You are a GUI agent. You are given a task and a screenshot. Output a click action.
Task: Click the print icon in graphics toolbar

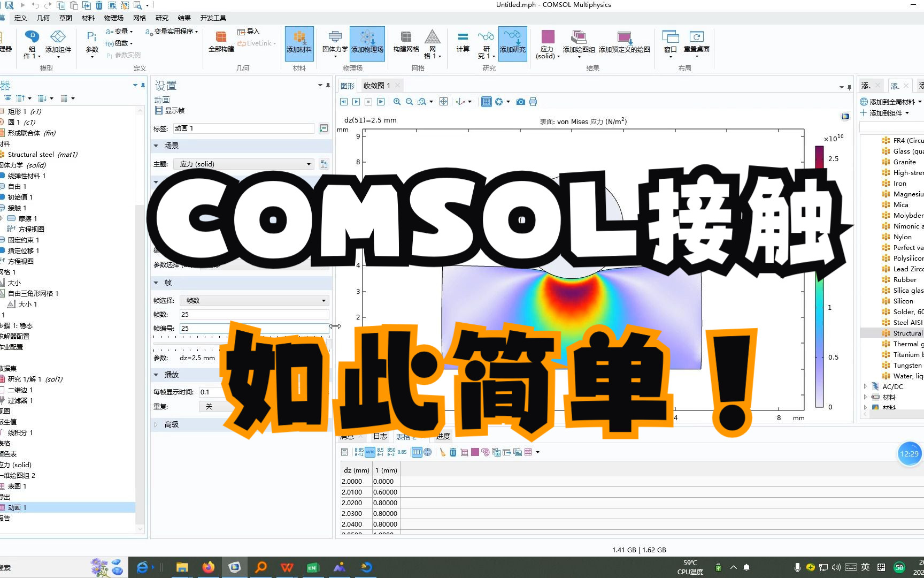(x=533, y=102)
